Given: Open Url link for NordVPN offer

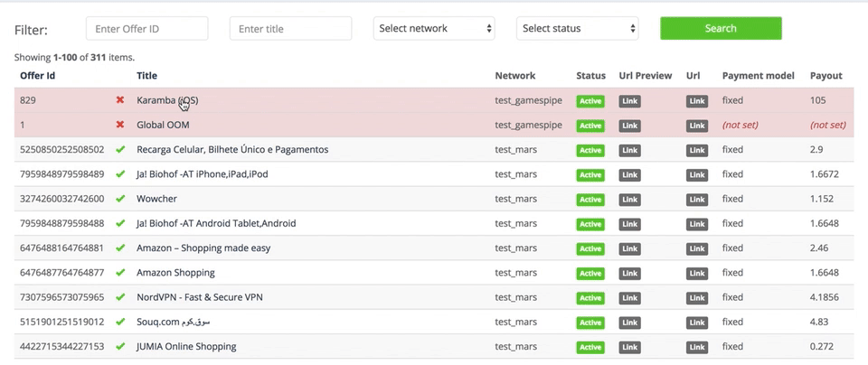Looking at the screenshot, I should [697, 298].
